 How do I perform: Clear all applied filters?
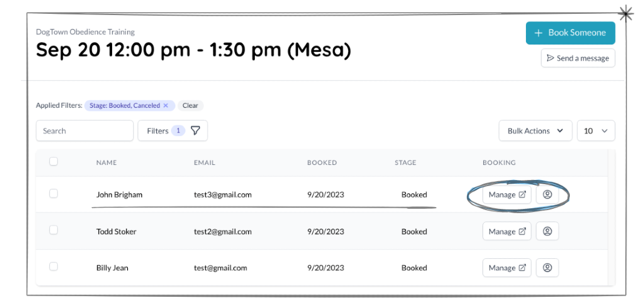(190, 105)
